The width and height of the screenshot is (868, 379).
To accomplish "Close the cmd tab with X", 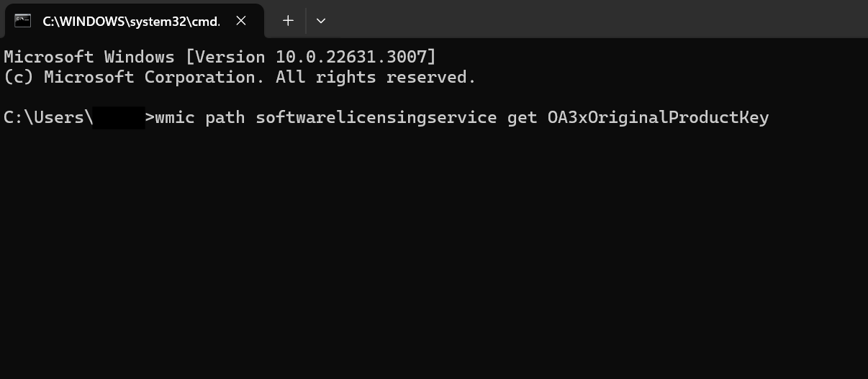I will 241,21.
